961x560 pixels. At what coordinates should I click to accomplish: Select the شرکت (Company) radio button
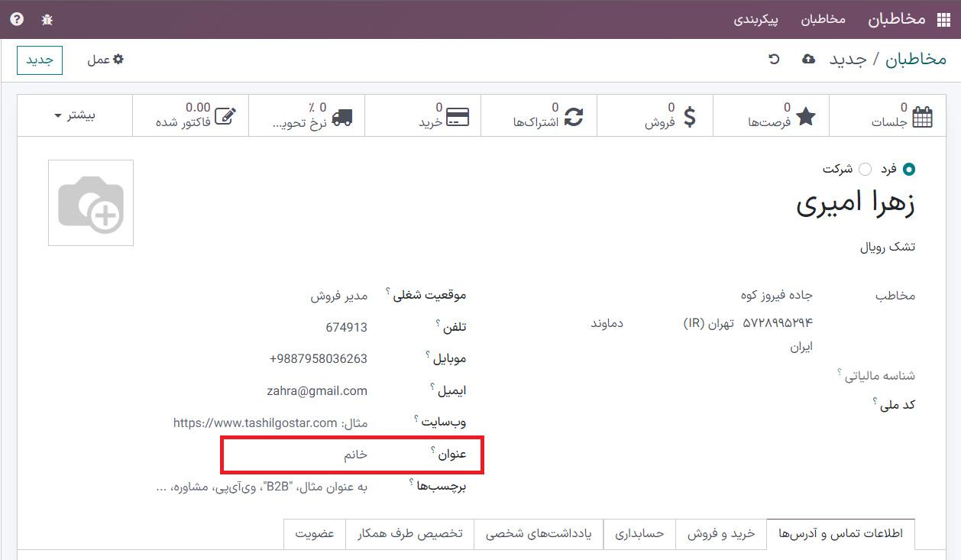coord(865,169)
